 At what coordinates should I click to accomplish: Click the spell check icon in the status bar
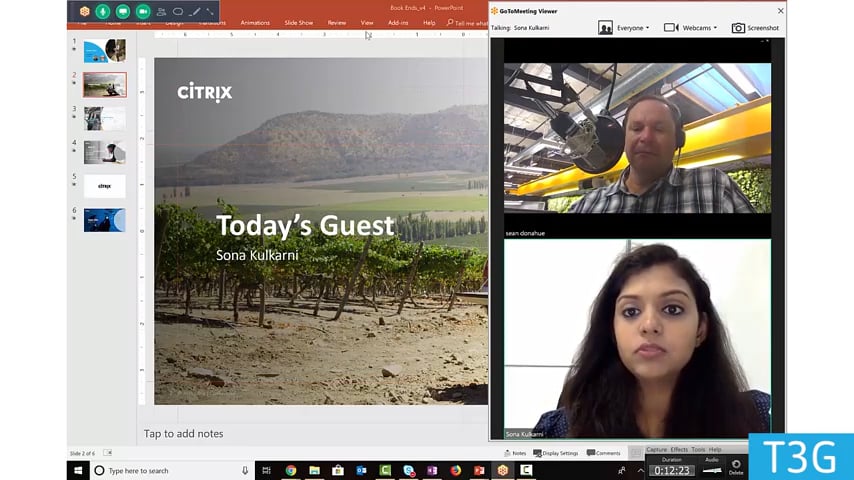pos(107,453)
